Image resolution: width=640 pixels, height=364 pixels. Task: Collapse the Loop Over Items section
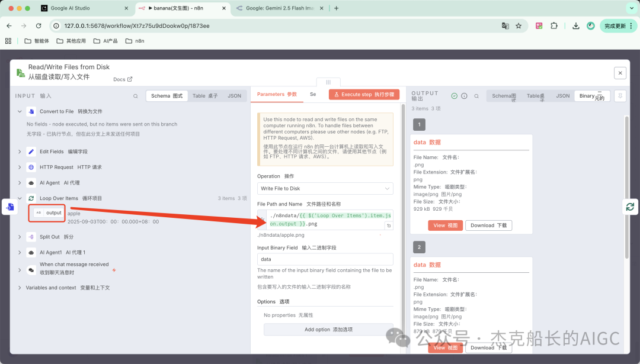[x=20, y=198]
